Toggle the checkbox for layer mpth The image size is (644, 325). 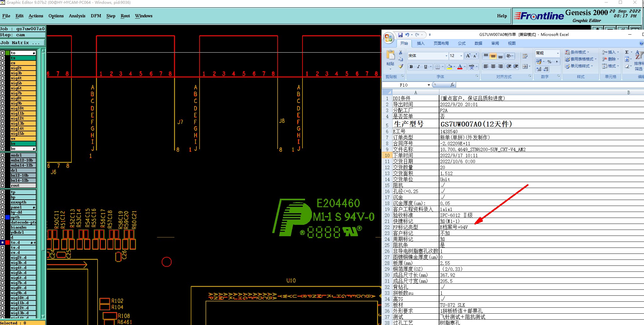3,217
